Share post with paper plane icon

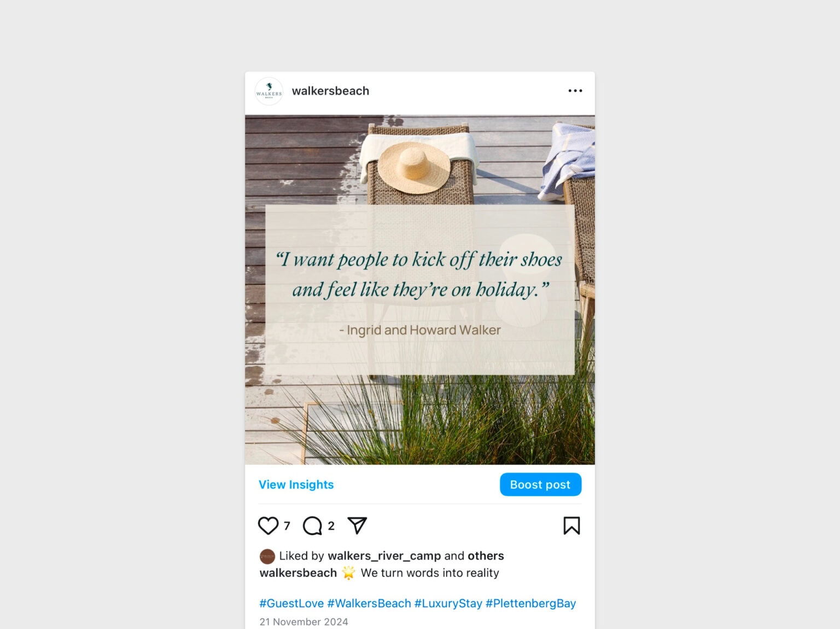click(357, 525)
